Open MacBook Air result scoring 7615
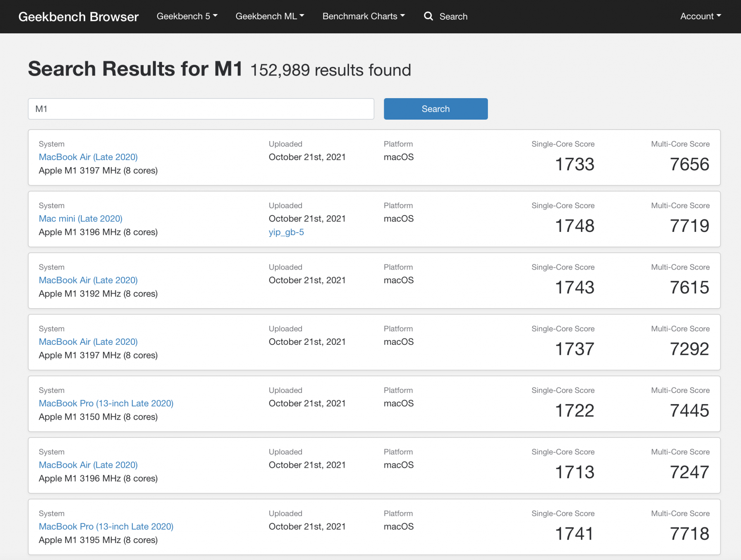Screen dimensions: 741x560 coord(88,280)
